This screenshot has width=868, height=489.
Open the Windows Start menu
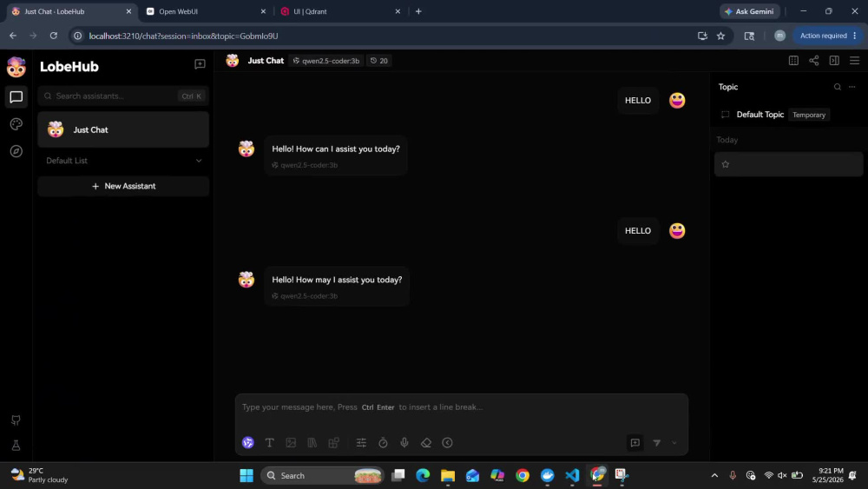[247, 475]
